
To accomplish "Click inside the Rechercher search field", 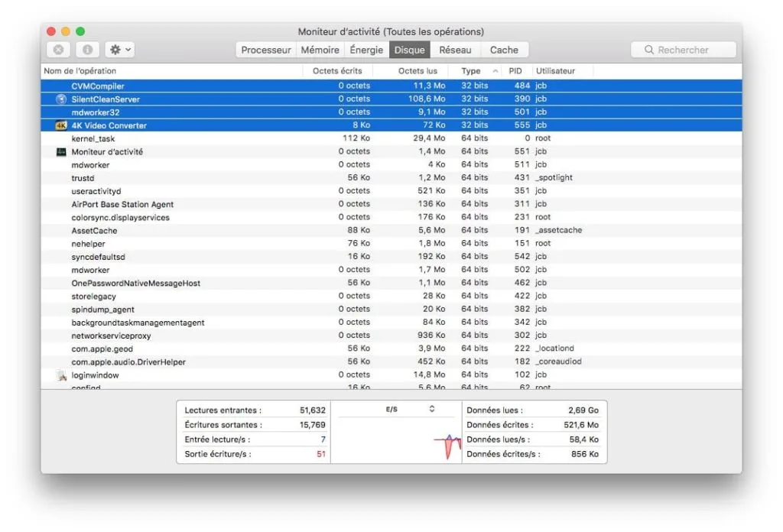I will pyautogui.click(x=683, y=50).
